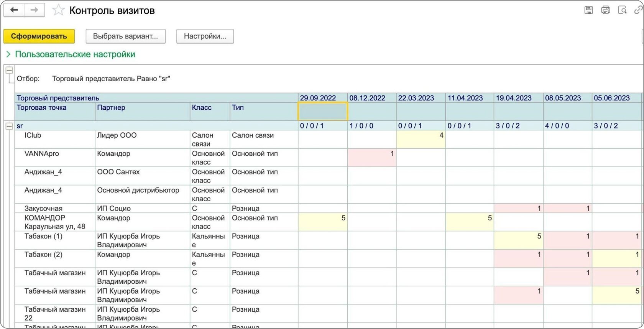The width and height of the screenshot is (644, 329).
Task: Select the 08.05.2023 date header
Action: 568,98
